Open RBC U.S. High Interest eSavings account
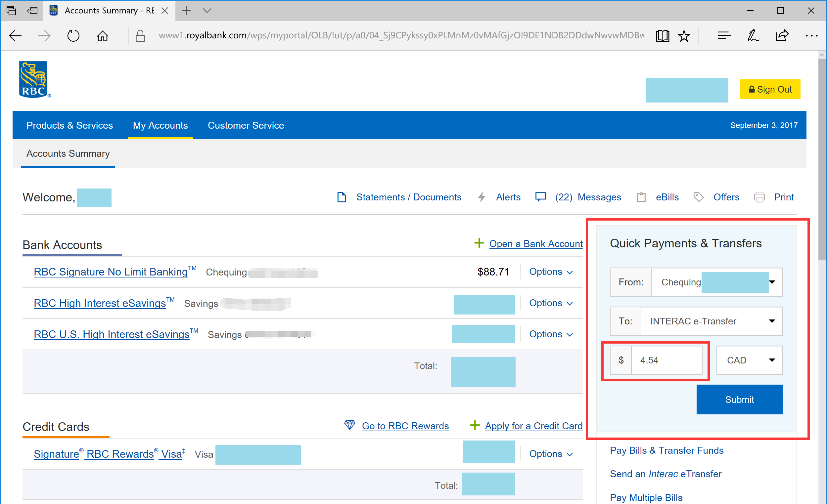827x504 pixels. (112, 334)
